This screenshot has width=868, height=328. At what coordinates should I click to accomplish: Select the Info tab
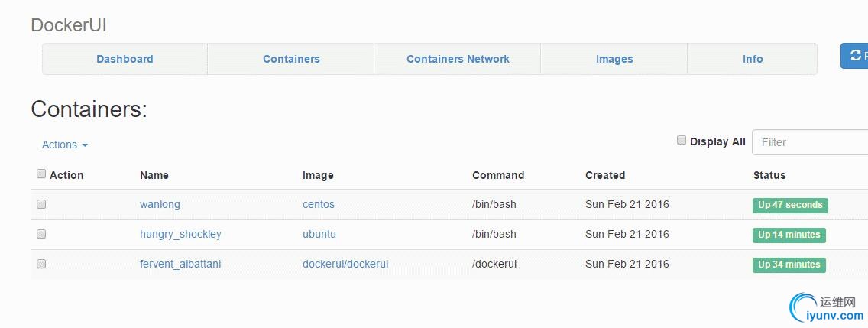[753, 59]
